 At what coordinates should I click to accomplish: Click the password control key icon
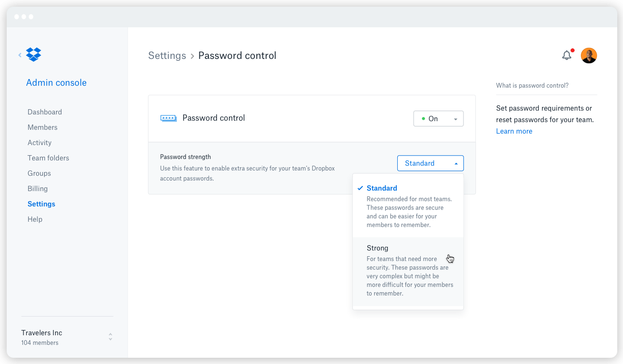[x=168, y=118]
